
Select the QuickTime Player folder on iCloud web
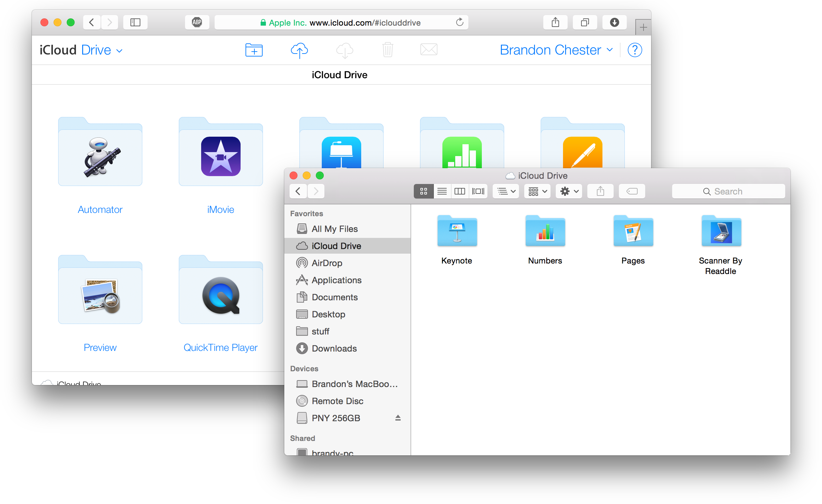coord(221,289)
